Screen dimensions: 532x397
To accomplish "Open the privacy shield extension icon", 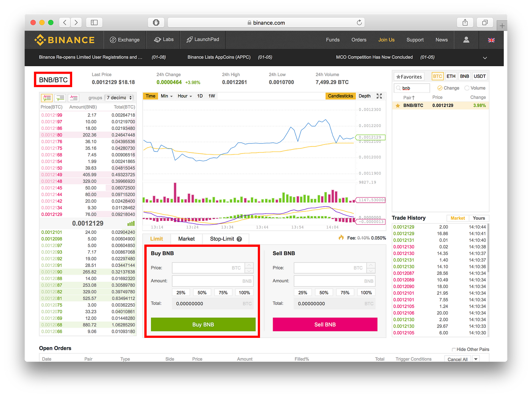I will [x=156, y=23].
